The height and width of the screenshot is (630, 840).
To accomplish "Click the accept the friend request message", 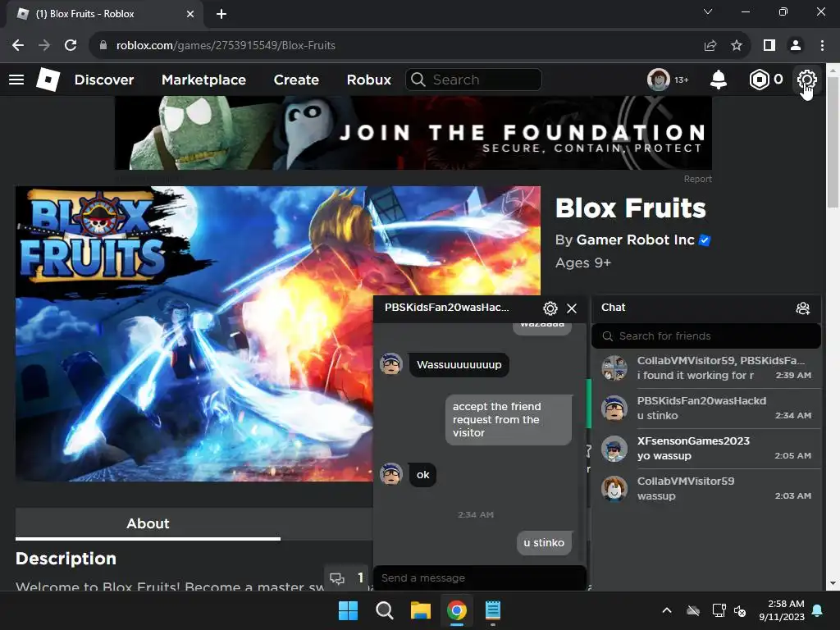I will pyautogui.click(x=508, y=419).
